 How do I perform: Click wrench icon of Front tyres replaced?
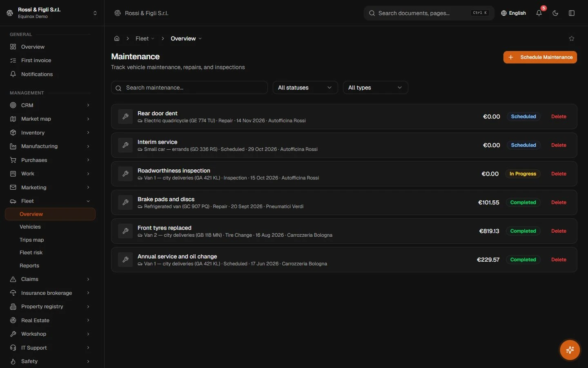click(125, 231)
